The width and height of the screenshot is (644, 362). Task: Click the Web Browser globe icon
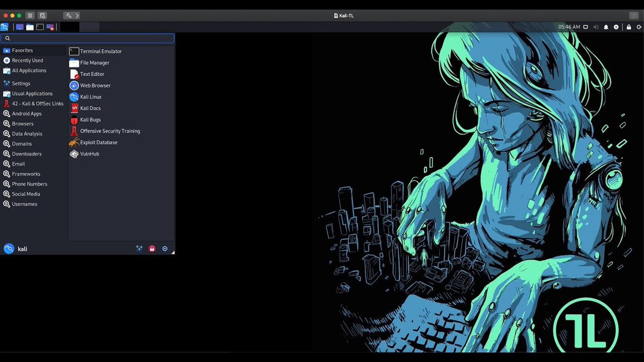(74, 85)
